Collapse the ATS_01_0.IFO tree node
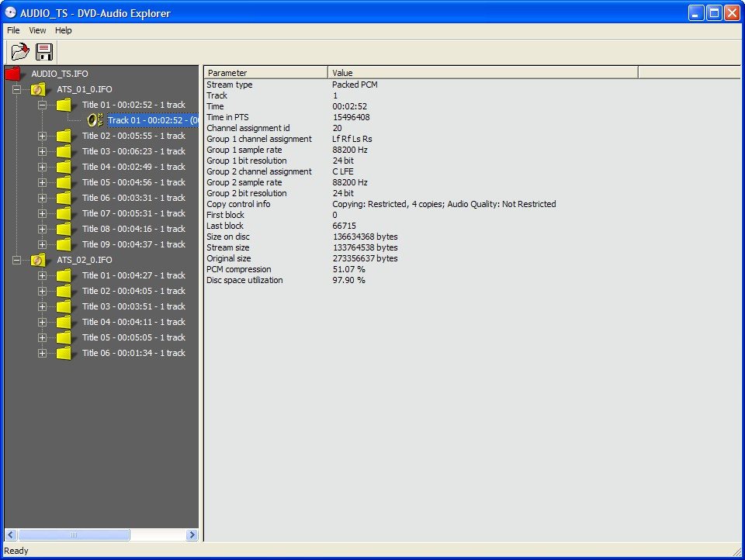Image resolution: width=745 pixels, height=560 pixels. 16,89
